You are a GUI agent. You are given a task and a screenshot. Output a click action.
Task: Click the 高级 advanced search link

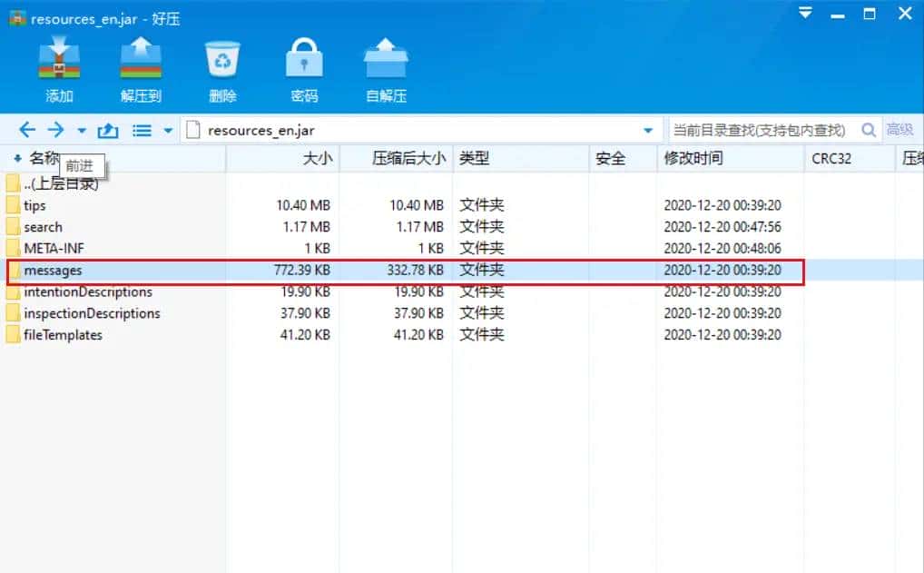900,130
